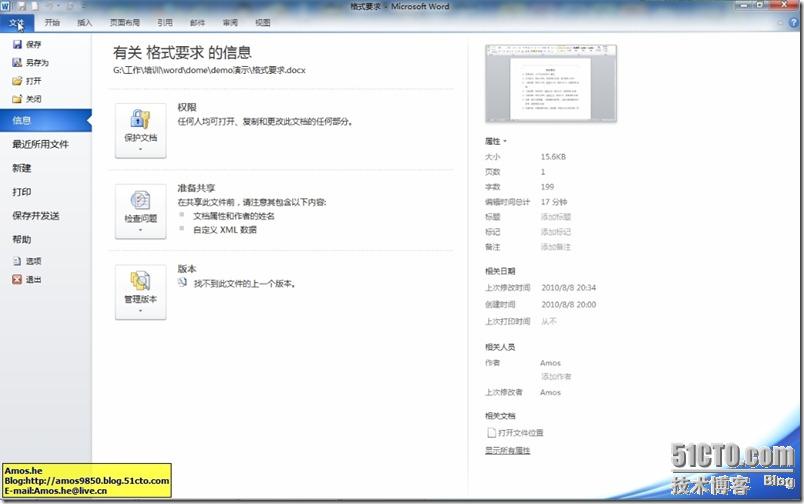Click 添加作者 (Add author) field
This screenshot has height=504, width=804.
pyautogui.click(x=556, y=377)
